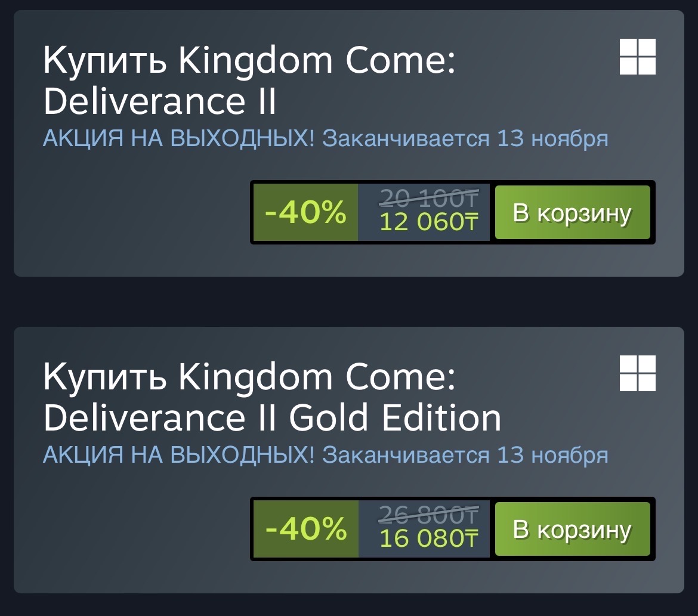Screen dimensions: 698x616
Task: Click 'АКЦИЯ НА ВЫХОДНЫХ!' under the Gold Edition
Action: point(178,455)
